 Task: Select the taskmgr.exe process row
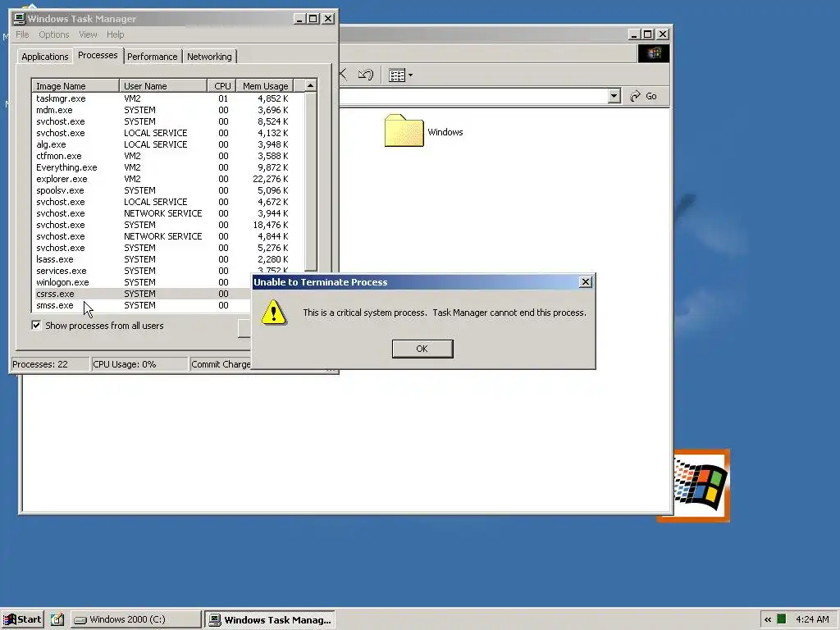pyautogui.click(x=167, y=98)
